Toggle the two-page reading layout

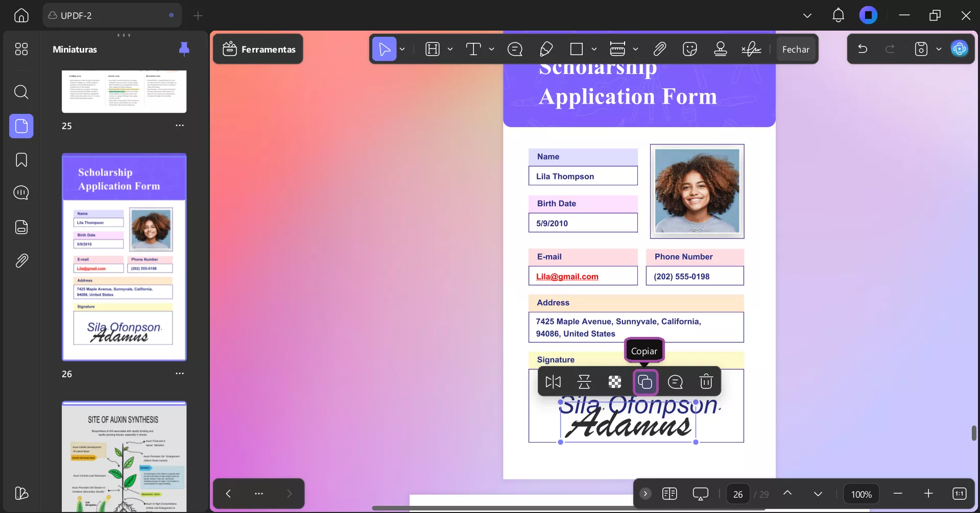670,494
